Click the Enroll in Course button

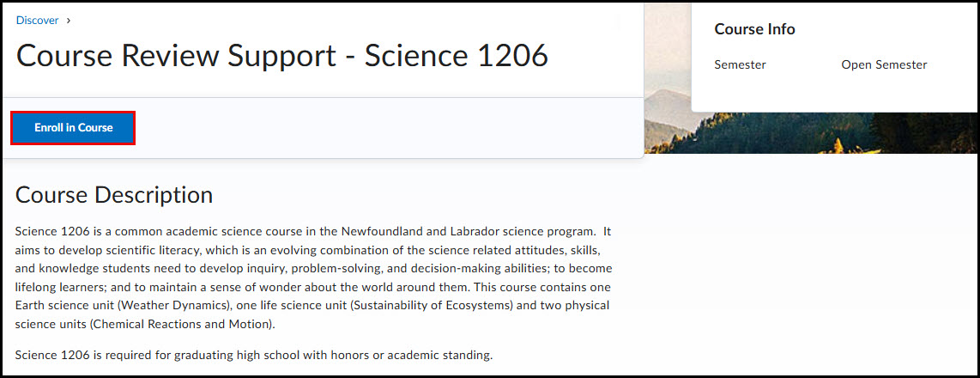(x=73, y=128)
